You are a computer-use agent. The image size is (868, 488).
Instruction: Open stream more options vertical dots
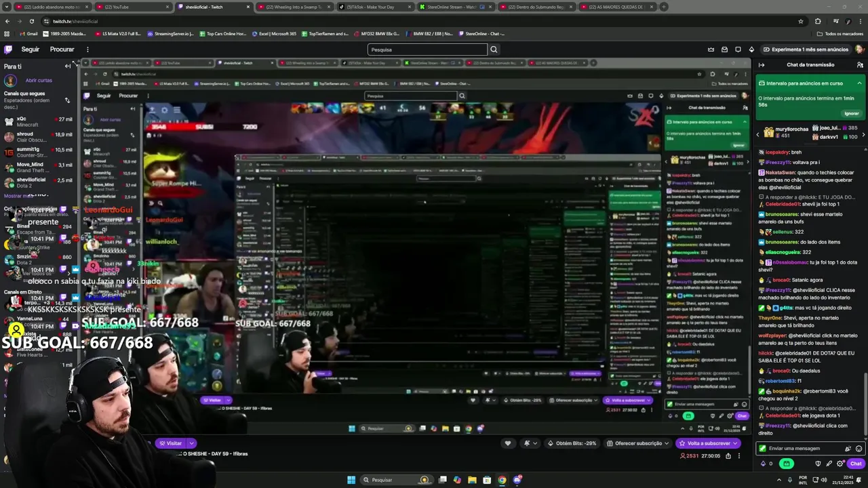[x=741, y=456]
